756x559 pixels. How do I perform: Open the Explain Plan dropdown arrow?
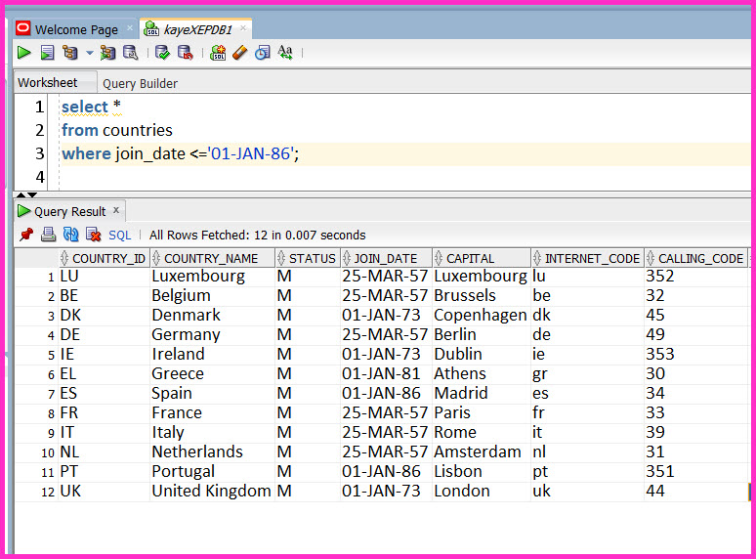(89, 53)
